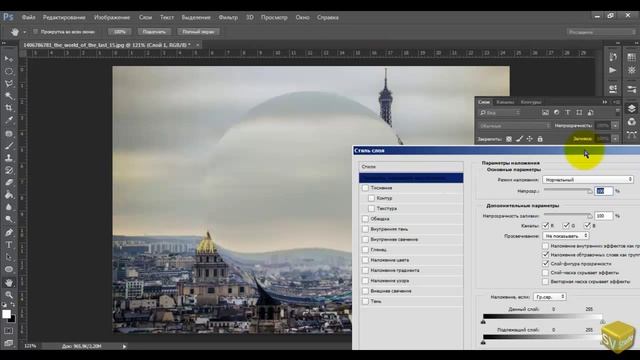Viewport: 640px width, 360px height.
Task: Select the Pen tool
Action: 9,233
